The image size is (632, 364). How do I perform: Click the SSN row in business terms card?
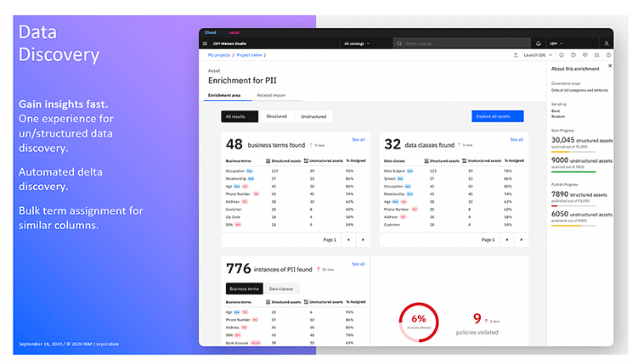pyautogui.click(x=296, y=225)
